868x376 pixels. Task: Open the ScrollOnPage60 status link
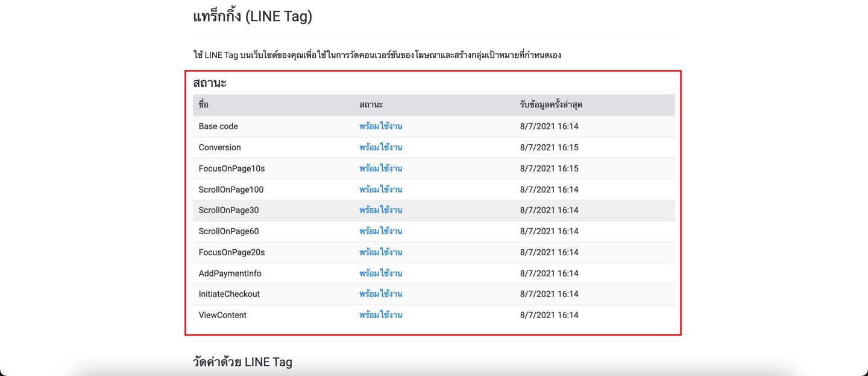click(380, 231)
